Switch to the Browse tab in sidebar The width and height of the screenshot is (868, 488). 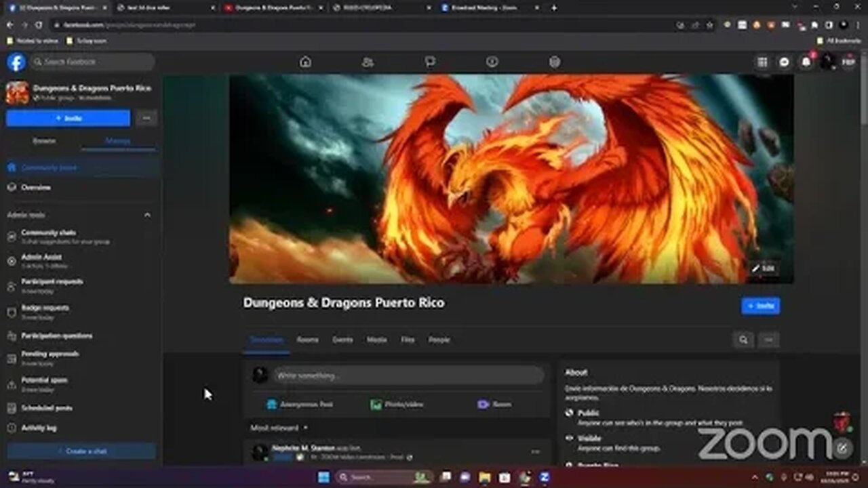(44, 141)
